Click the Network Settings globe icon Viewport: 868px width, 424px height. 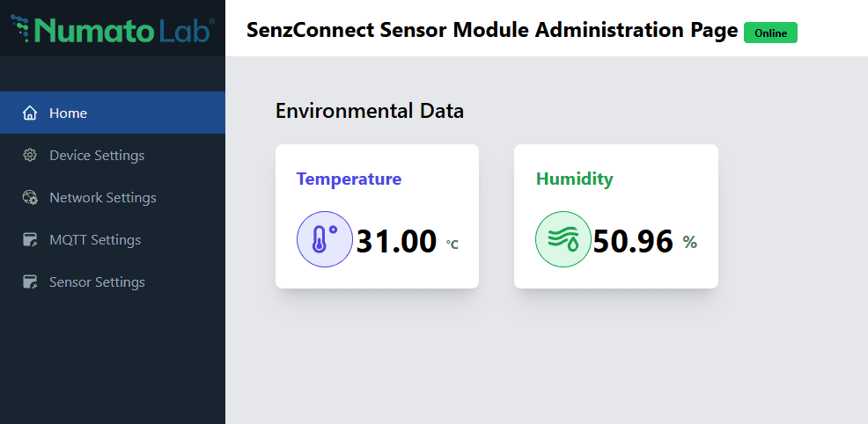(30, 198)
